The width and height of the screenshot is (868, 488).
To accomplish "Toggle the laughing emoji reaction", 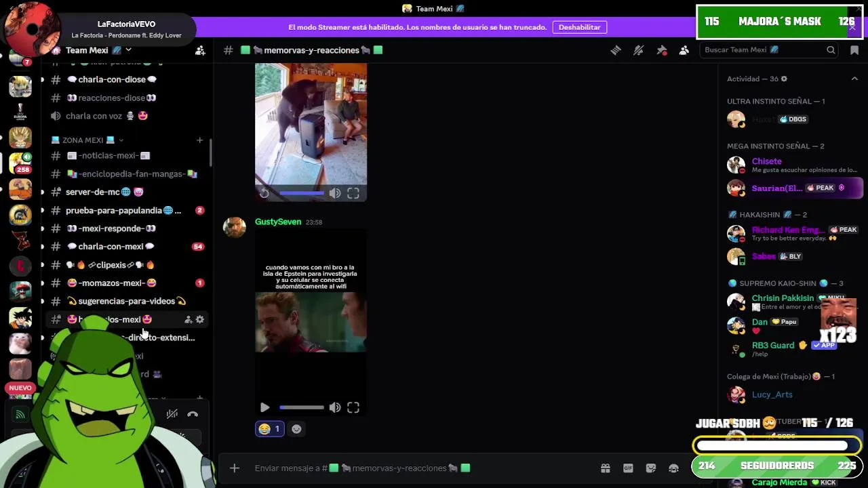I will 269,428.
